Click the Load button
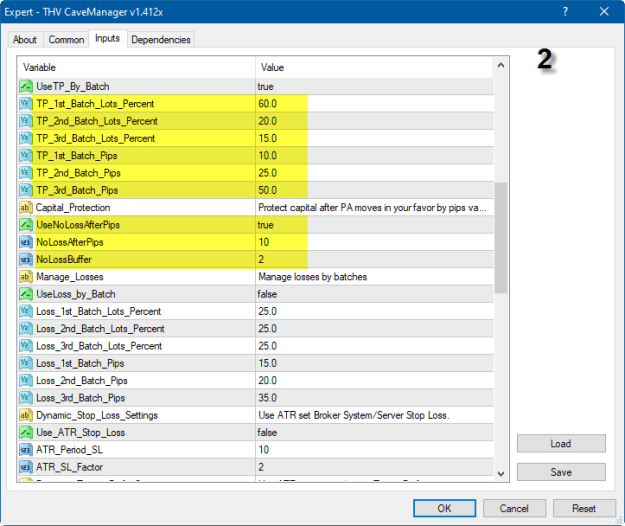The height and width of the screenshot is (526, 625). click(561, 444)
